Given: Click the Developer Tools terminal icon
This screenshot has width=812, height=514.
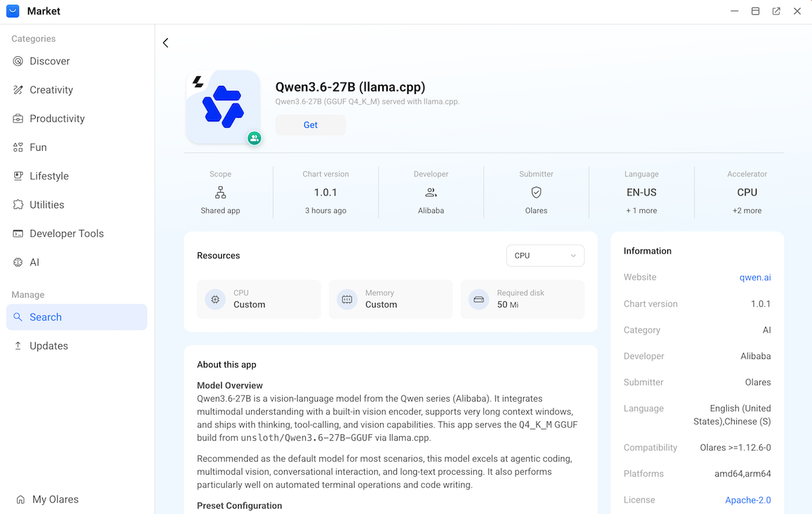Looking at the screenshot, I should (18, 233).
